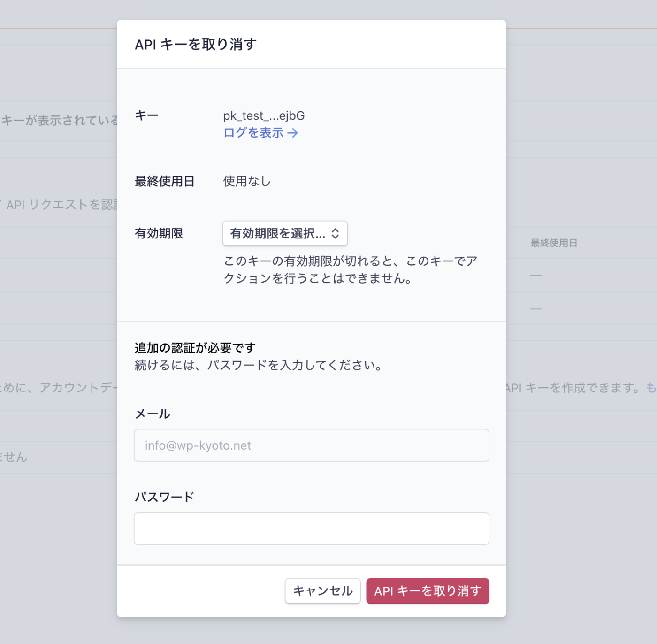Select the 最終使用日 label in dialog
The image size is (657, 644).
165,181
